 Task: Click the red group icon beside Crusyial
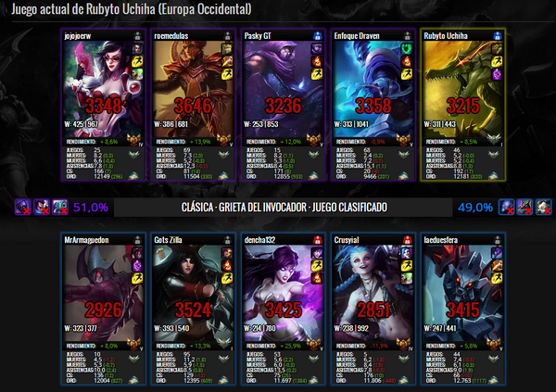click(407, 240)
